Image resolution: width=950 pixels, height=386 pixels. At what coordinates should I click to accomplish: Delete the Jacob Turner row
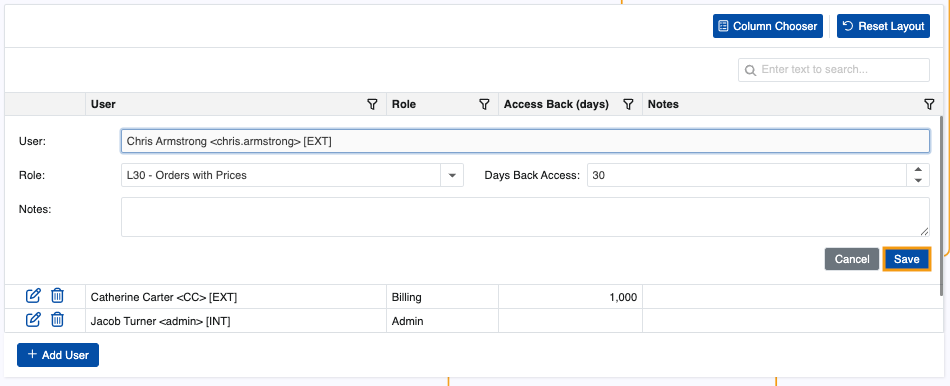click(57, 320)
